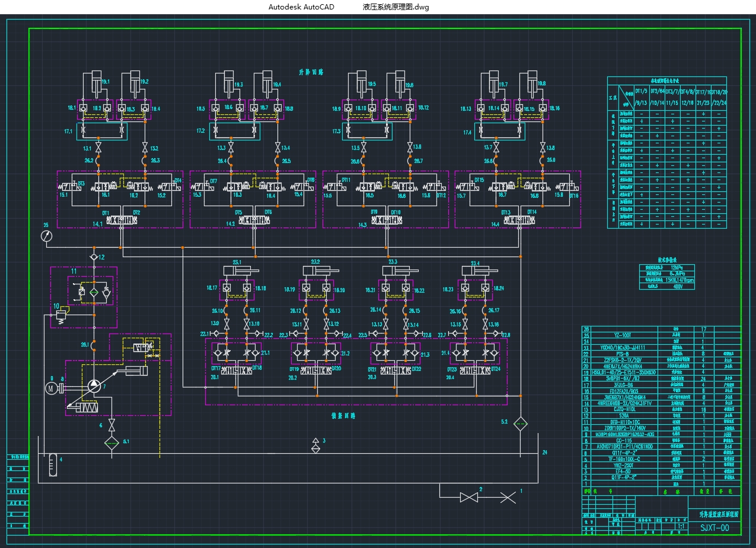Image resolution: width=756 pixels, height=548 pixels.
Task: Click the air breather symbol labeled 3
Action: (316, 446)
